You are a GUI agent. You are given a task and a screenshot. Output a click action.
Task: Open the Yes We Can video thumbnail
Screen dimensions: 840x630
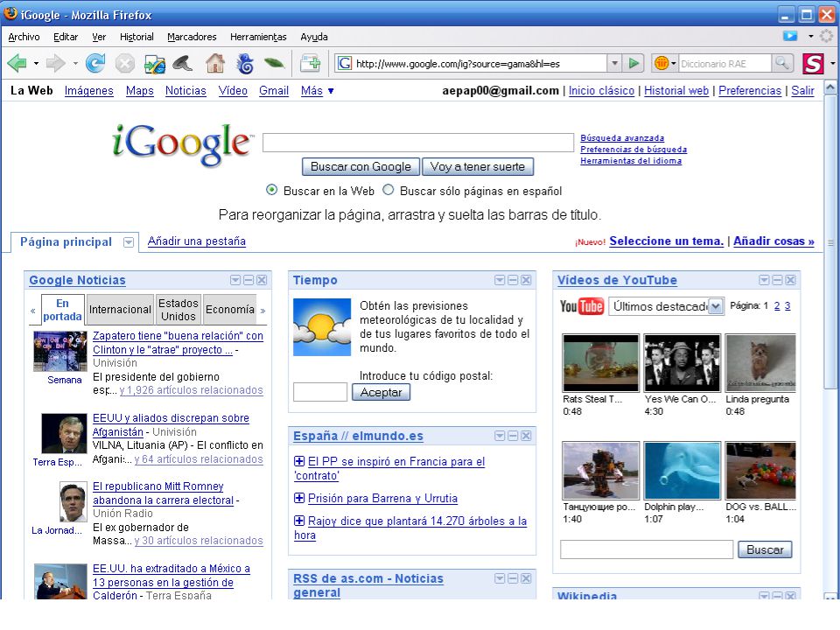pyautogui.click(x=682, y=363)
